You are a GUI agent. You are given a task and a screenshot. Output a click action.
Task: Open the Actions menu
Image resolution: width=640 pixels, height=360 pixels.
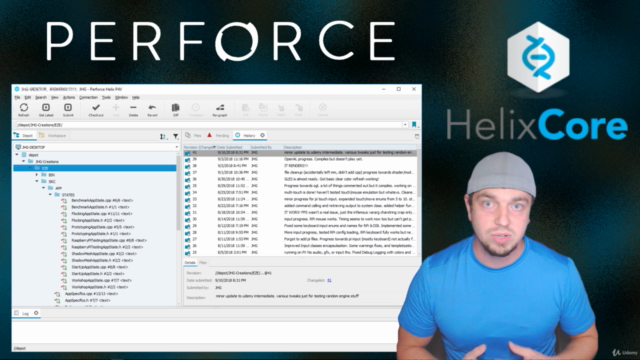(x=69, y=98)
